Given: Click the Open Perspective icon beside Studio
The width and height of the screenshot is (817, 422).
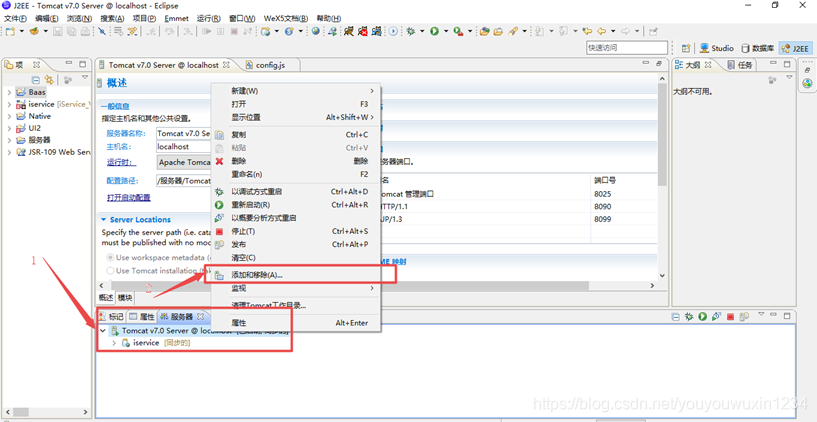Looking at the screenshot, I should click(686, 48).
